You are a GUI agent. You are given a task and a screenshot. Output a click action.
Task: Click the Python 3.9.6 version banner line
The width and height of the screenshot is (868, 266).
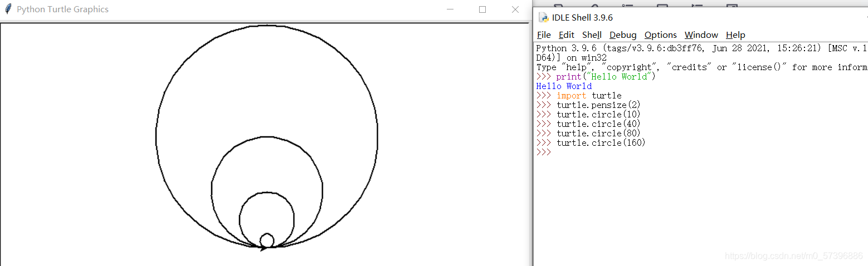(x=701, y=48)
